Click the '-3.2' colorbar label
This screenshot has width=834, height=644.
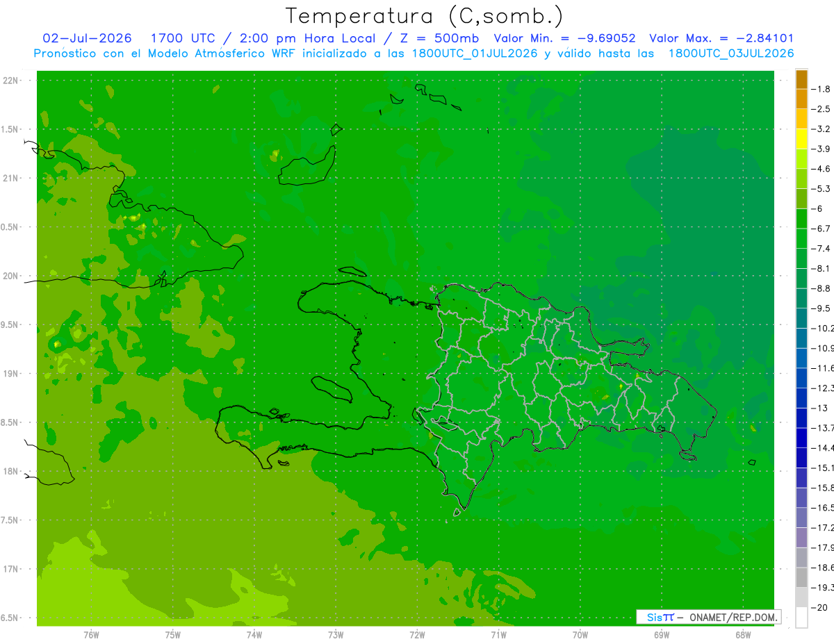coord(821,129)
